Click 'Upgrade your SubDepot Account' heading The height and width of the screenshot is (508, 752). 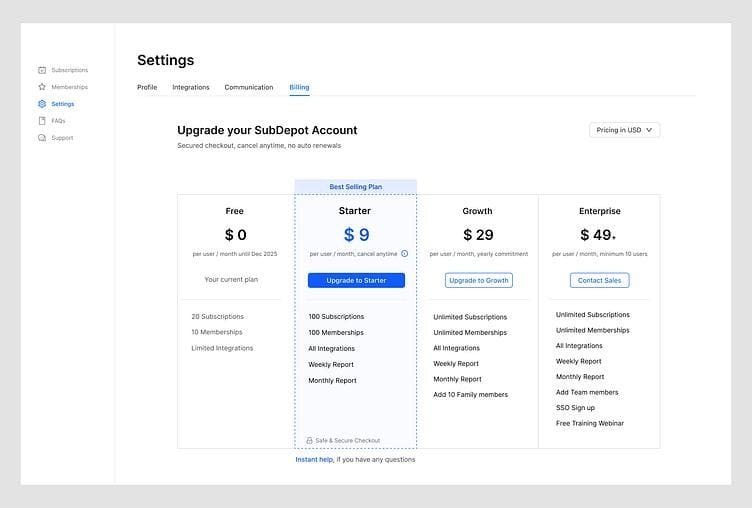click(x=267, y=130)
